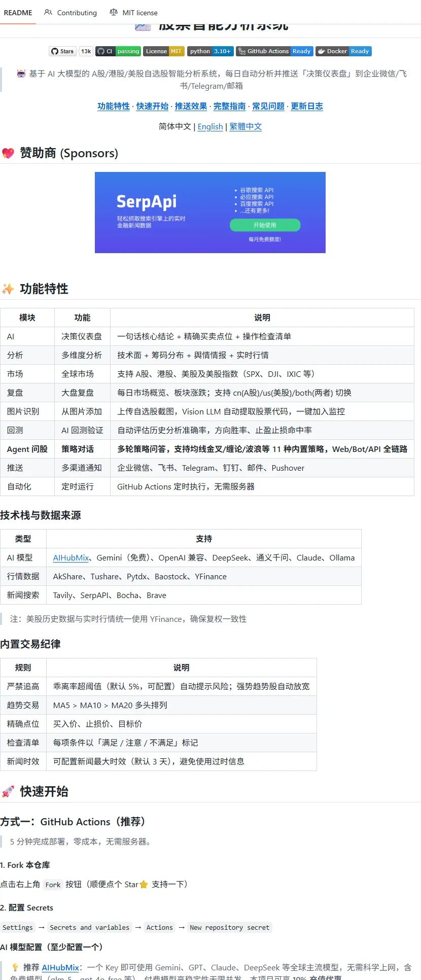Viewport: 421px width, 980px height.
Task: Click the scales icon beside MIT license
Action: point(114,12)
